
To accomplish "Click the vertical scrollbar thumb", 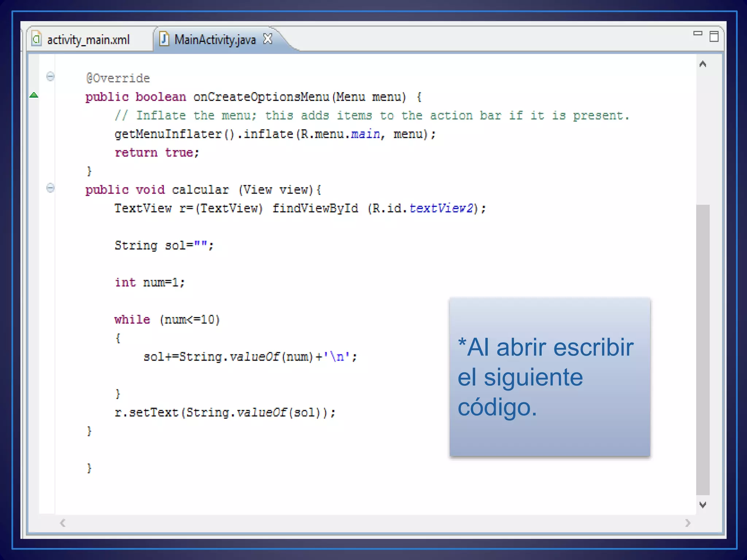I will tap(703, 349).
